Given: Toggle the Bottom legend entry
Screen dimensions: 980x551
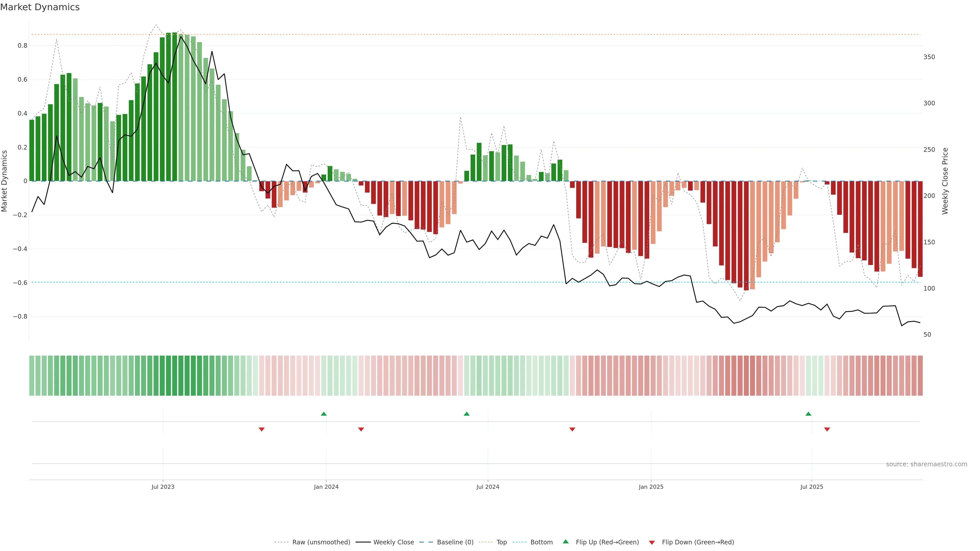Looking at the screenshot, I should coord(541,542).
